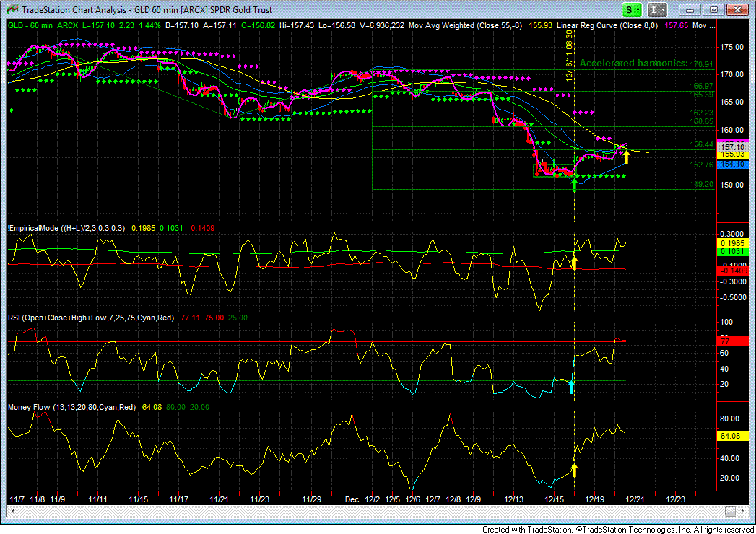Click the blue '154.10' price marker on axis
756x534 pixels.
point(732,165)
